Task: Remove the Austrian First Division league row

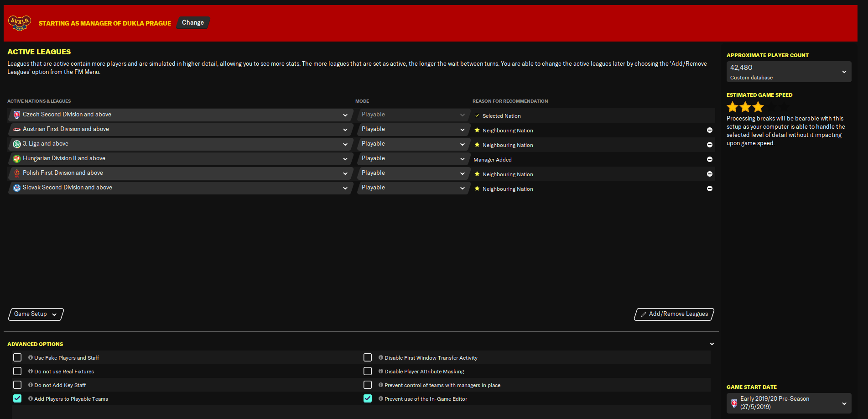Action: coord(709,130)
